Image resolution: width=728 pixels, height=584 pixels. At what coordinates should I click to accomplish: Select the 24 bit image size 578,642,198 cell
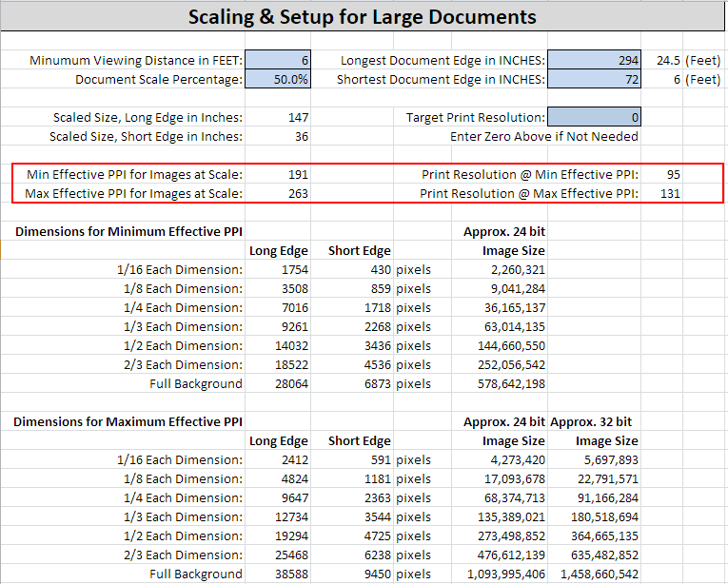coord(500,383)
